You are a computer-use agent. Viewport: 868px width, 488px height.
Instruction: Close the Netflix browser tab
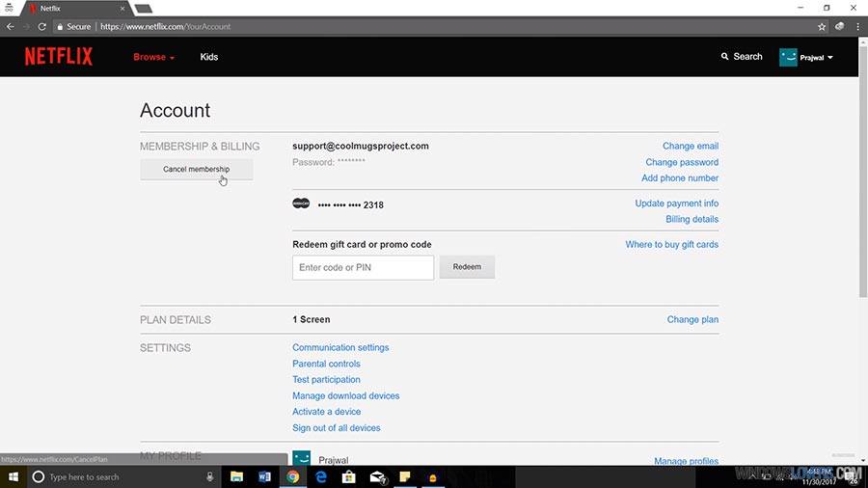click(x=122, y=9)
